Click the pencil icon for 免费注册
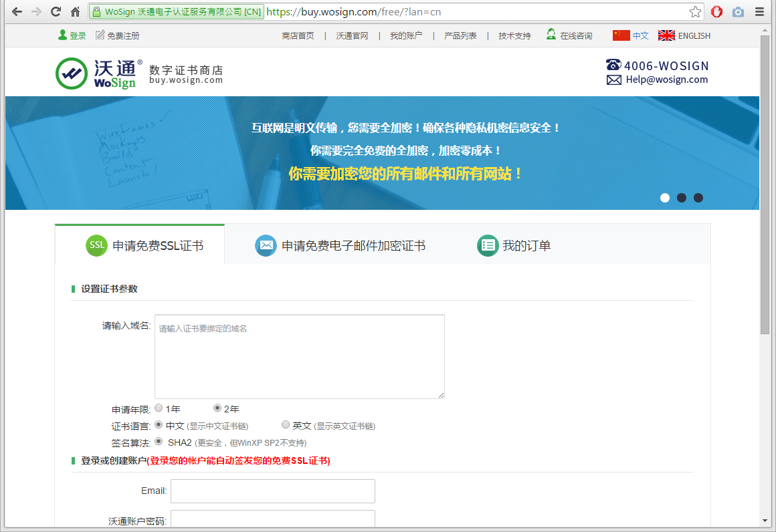This screenshot has height=532, width=776. click(100, 35)
